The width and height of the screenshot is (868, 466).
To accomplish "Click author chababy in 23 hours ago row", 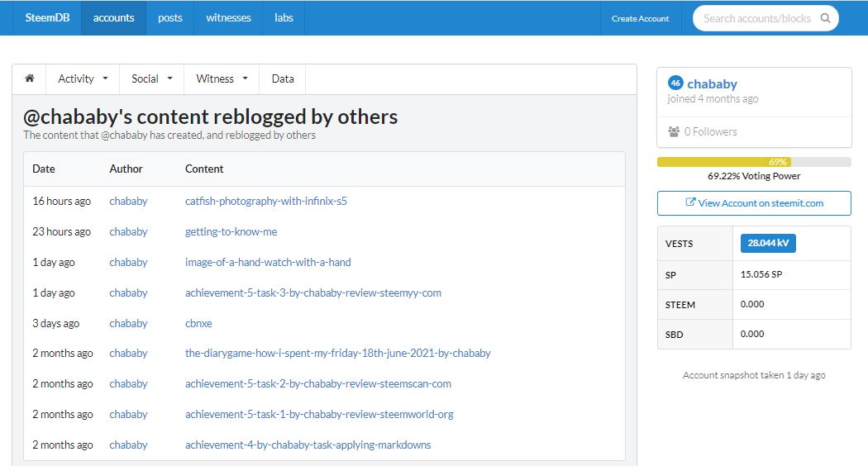I will tap(128, 231).
